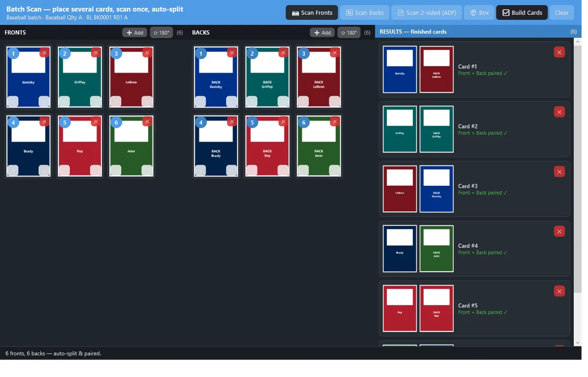Image resolution: width=588 pixels, height=377 pixels.
Task: Open Card #4 BACK Jeter thumbnail
Action: click(x=441, y=251)
